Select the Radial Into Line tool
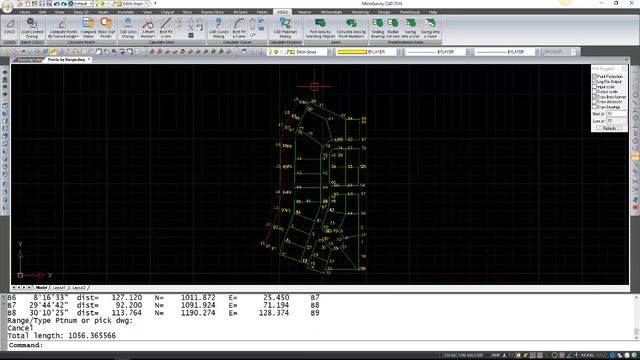The image size is (640, 360). (x=393, y=27)
